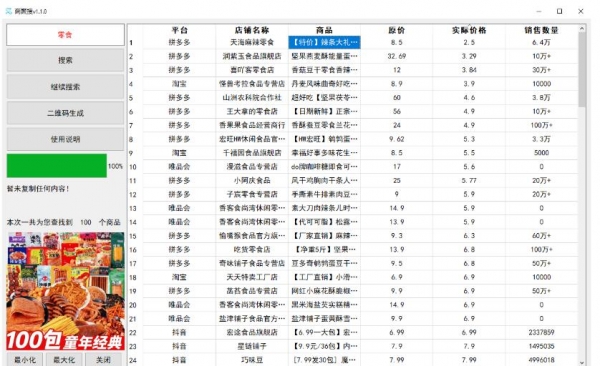Image resolution: width=600 pixels, height=366 pixels.
Task: Click the actual price cell 5.77
Action: (x=469, y=180)
